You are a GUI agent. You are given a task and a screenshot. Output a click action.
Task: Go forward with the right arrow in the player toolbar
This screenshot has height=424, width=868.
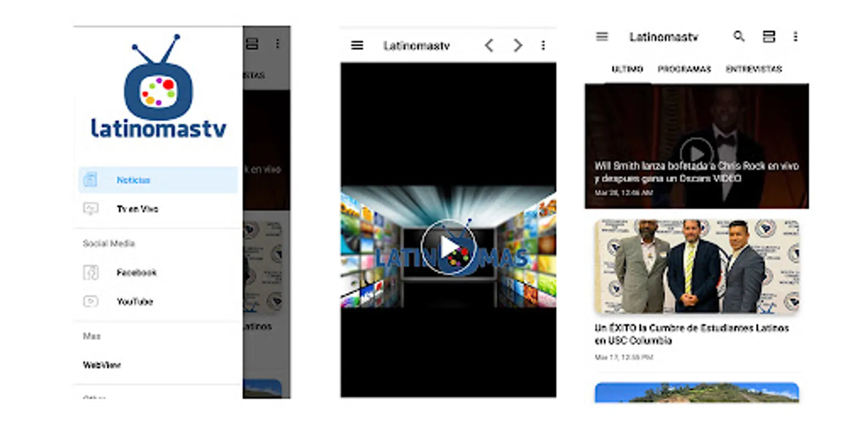point(518,45)
